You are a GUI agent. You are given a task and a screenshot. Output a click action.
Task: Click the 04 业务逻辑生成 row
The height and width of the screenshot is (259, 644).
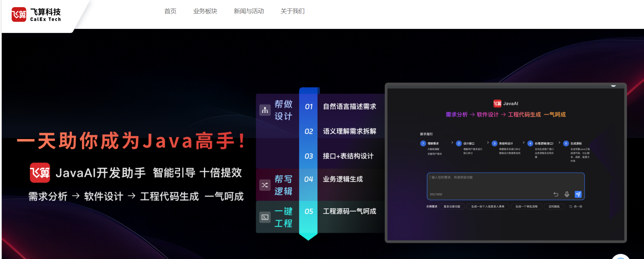334,179
